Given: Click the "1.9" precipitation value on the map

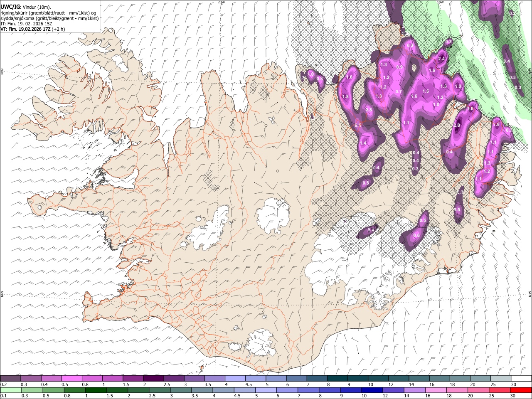Looking at the screenshot, I should [x=458, y=86].
